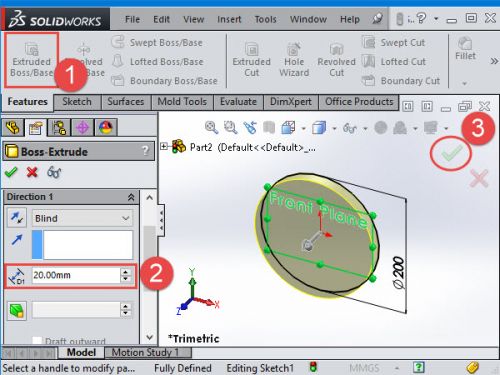The width and height of the screenshot is (500, 375).
Task: Open the File menu
Action: 132,19
